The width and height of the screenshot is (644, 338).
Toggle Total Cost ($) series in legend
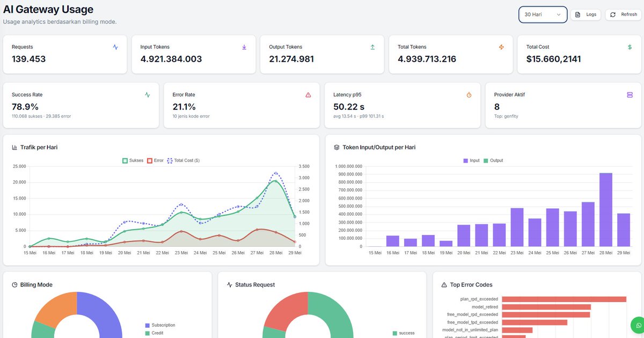(184, 160)
